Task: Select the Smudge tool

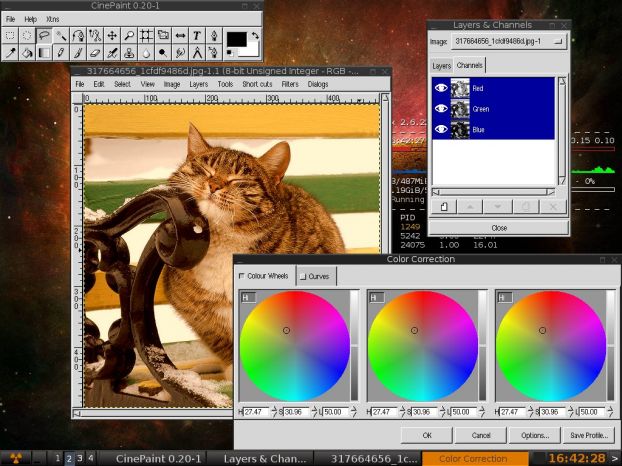Action: pyautogui.click(x=180, y=52)
